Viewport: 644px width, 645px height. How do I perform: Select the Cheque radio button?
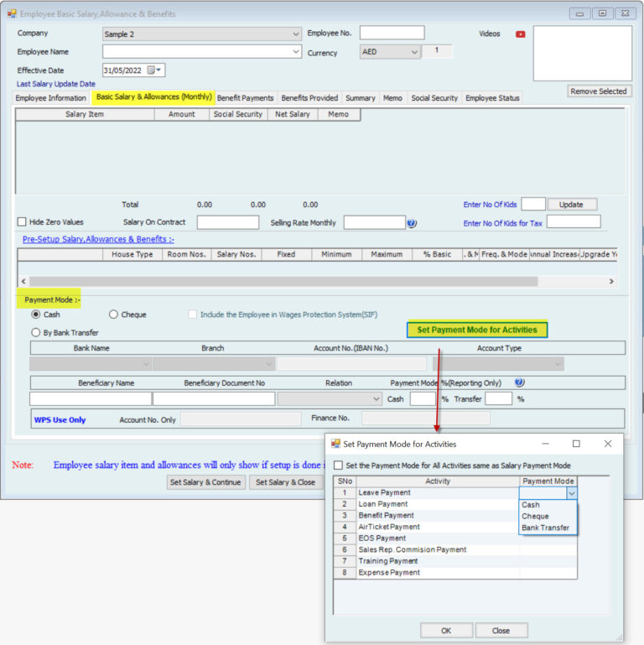[114, 315]
